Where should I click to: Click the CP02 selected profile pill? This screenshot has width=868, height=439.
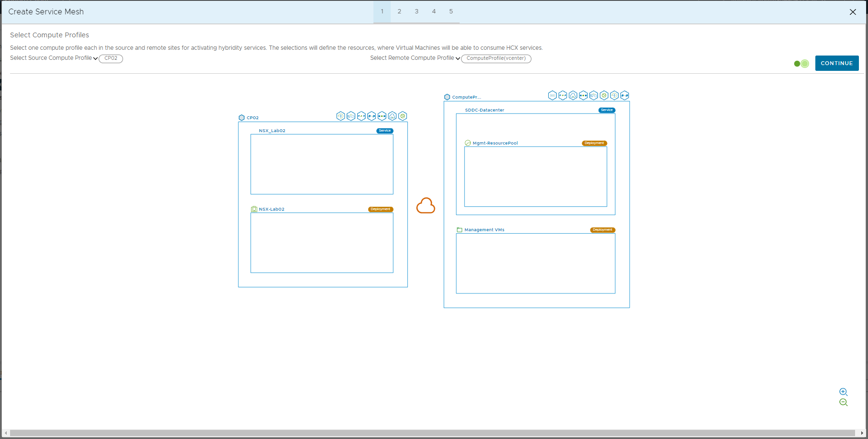coord(111,58)
